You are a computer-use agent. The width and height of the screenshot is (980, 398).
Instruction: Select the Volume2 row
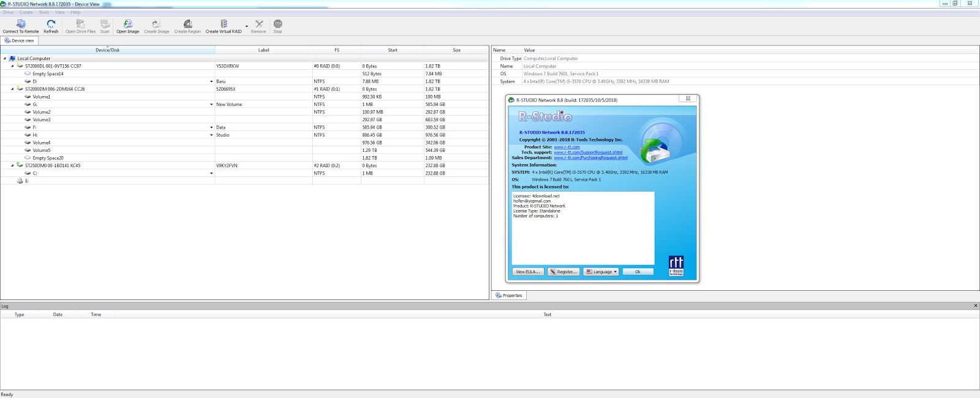click(x=244, y=112)
